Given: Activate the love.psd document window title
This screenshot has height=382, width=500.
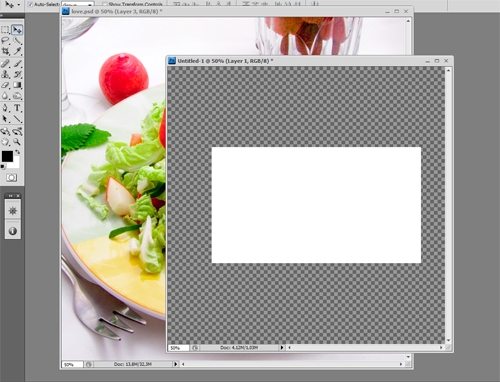Looking at the screenshot, I should [x=117, y=11].
